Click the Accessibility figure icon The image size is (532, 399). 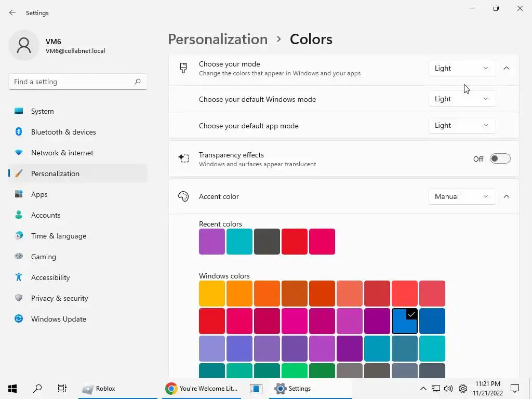tap(19, 277)
